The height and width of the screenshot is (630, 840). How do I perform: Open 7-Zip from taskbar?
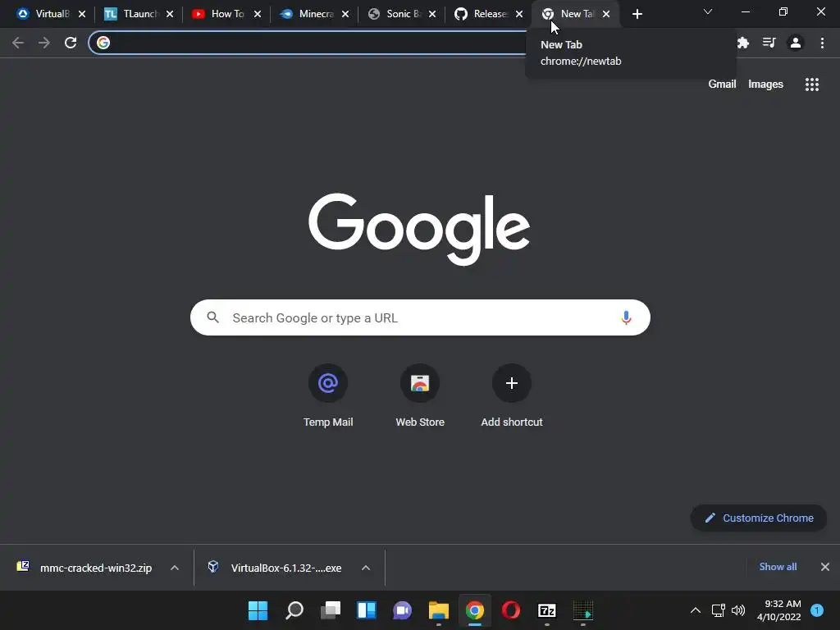[x=547, y=610]
